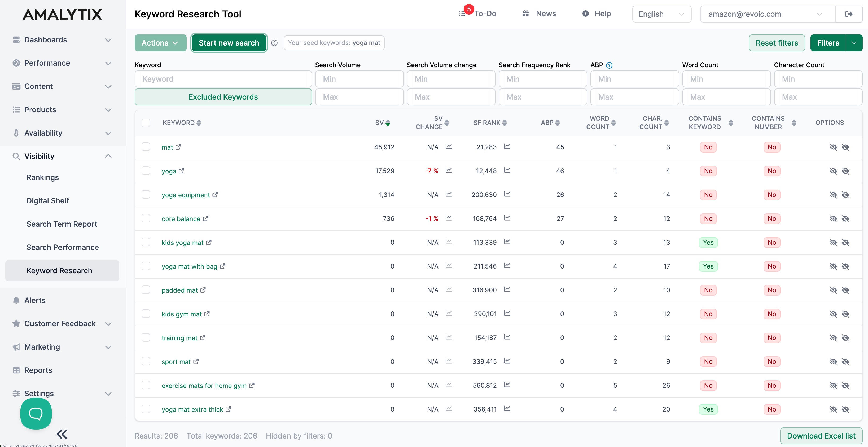Open the Actions dropdown
This screenshot has height=447, width=868.
click(x=160, y=43)
